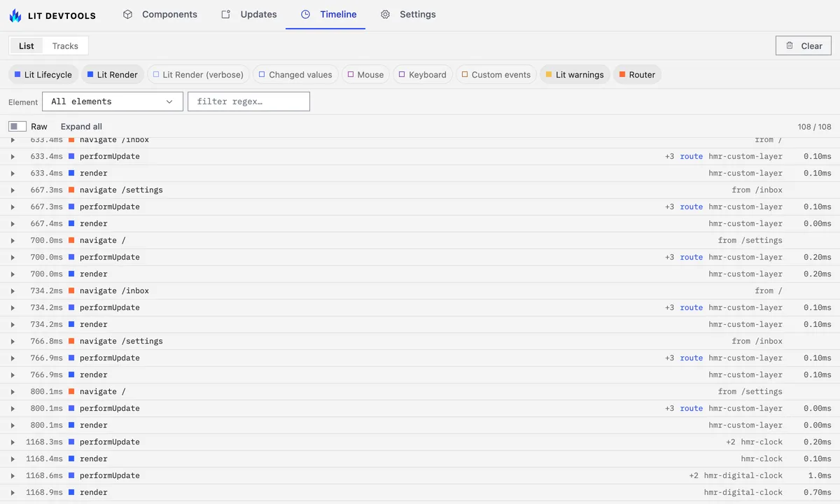Enable the Mouse events filter
The width and height of the screenshot is (840, 504).
pos(366,74)
